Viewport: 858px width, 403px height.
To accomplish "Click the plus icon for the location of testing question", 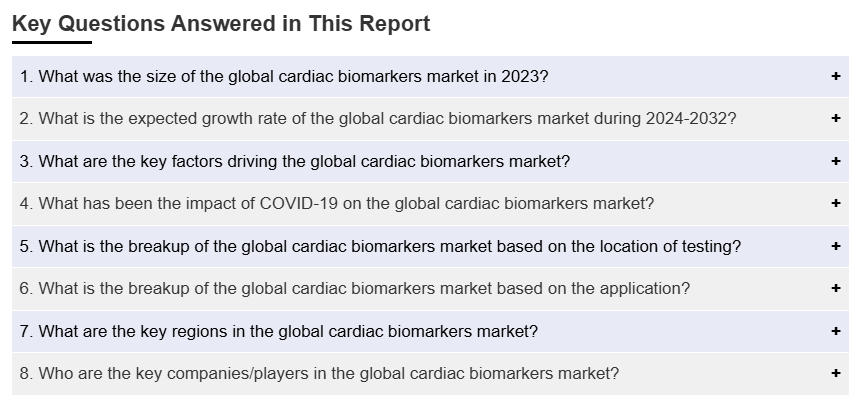I will click(x=835, y=246).
